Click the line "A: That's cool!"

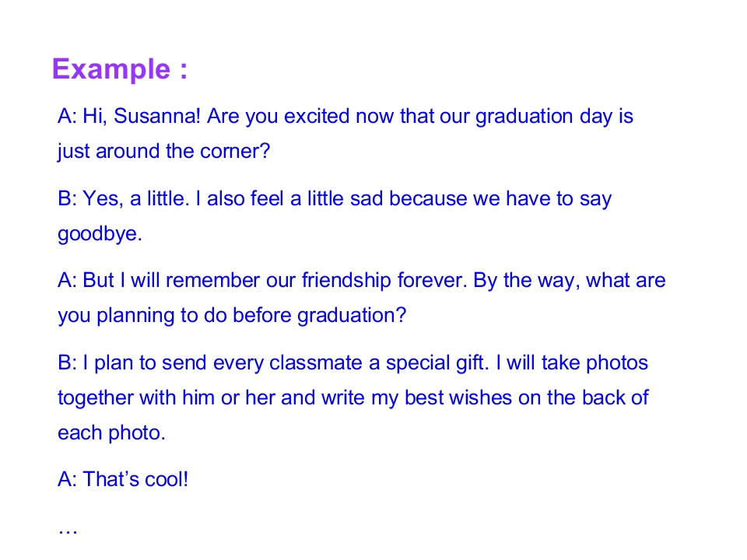[x=123, y=480]
